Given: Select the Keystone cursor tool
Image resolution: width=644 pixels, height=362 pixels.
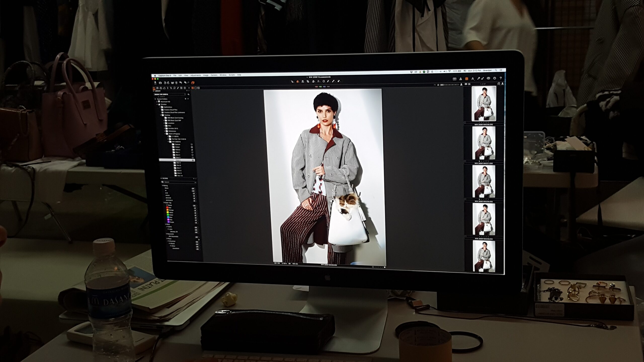Looking at the screenshot, I should (x=318, y=81).
